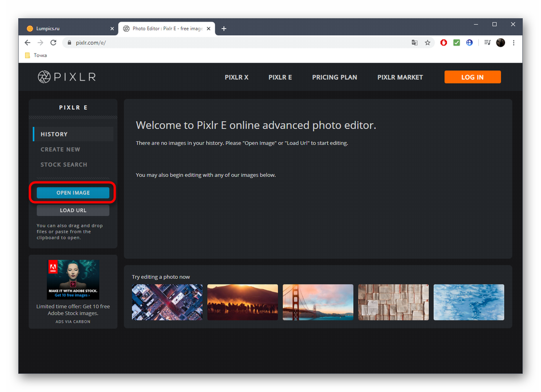Click the translate page icon
The image size is (541, 392).
[x=415, y=43]
